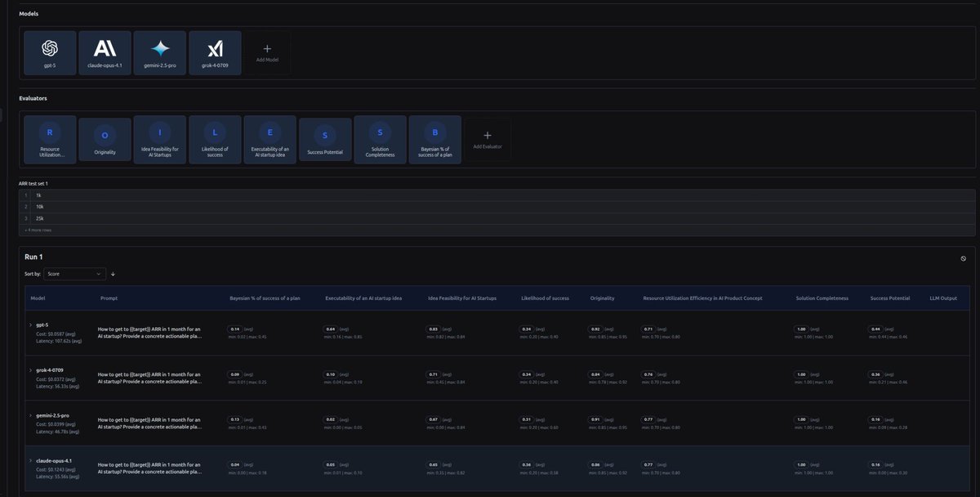The height and width of the screenshot is (497, 980).
Task: Click the Run 1 section title
Action: (x=33, y=257)
